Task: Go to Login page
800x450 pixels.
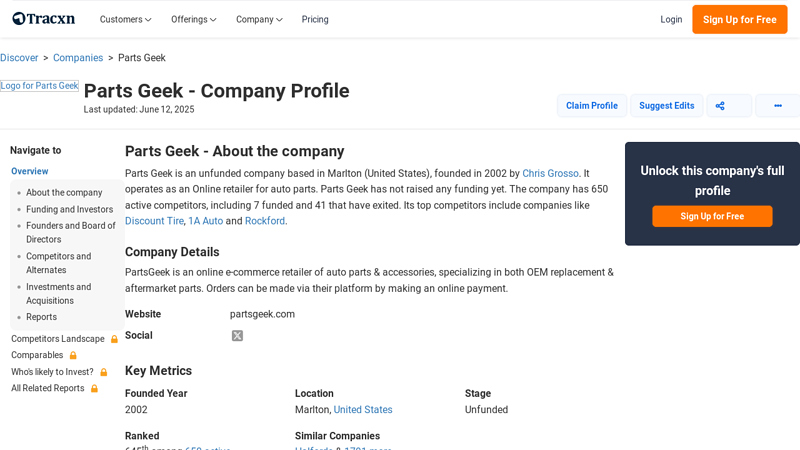Action: (x=671, y=19)
